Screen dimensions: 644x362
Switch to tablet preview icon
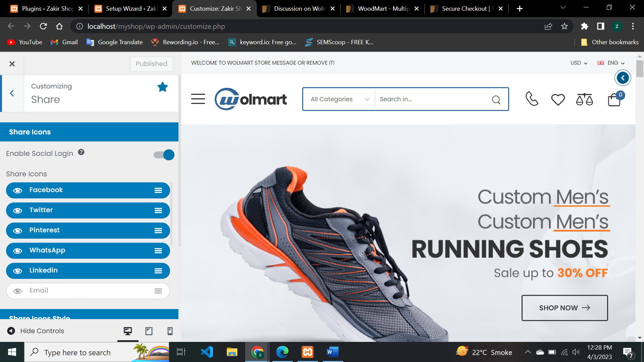(x=149, y=331)
